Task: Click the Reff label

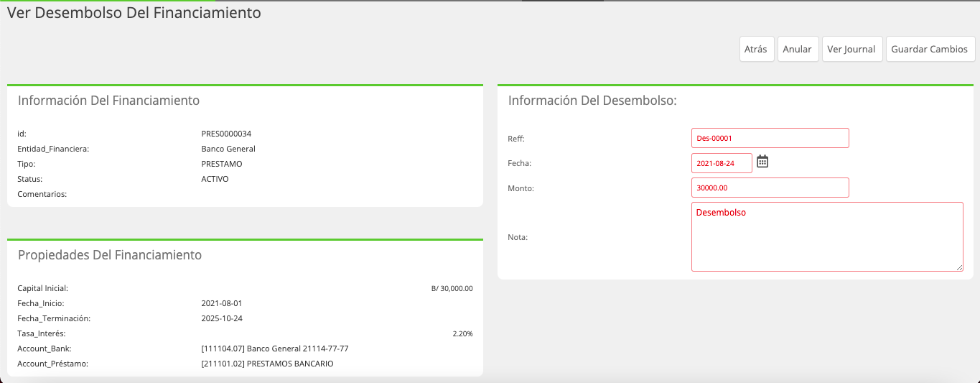Action: (x=516, y=139)
